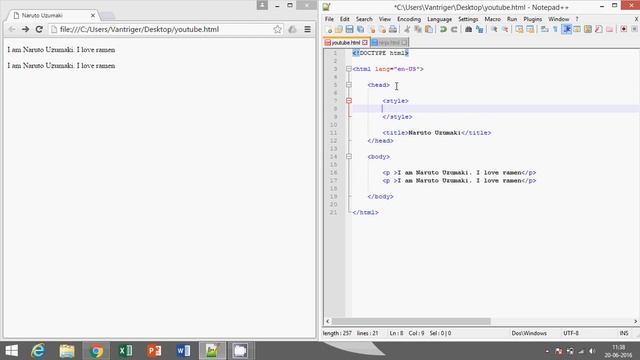640x360 pixels.
Task: Click horizontal scrollbar in Notepad++ editor
Action: pos(411,321)
